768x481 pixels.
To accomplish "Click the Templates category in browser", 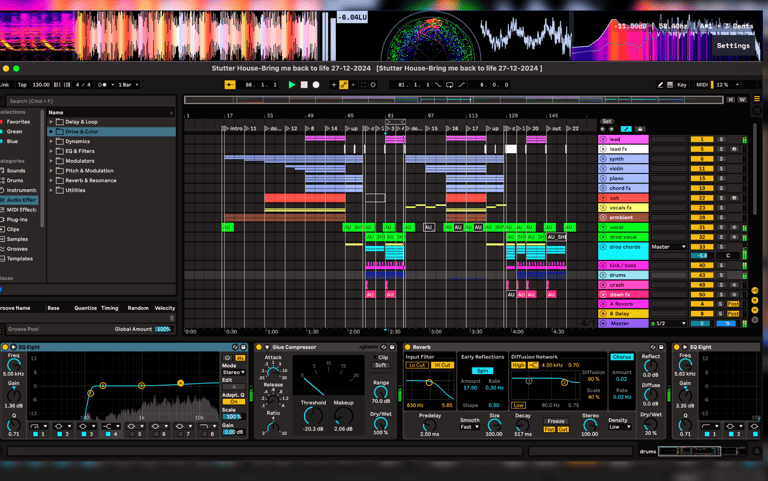I will pyautogui.click(x=20, y=258).
